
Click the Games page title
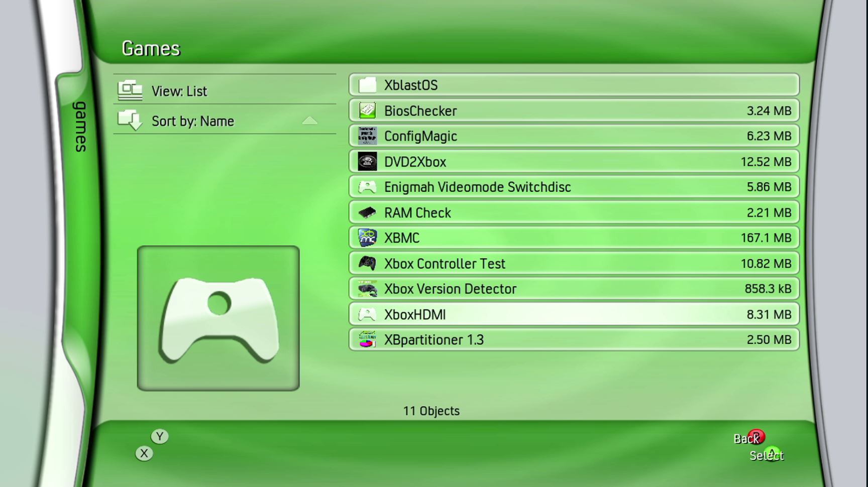tap(151, 49)
